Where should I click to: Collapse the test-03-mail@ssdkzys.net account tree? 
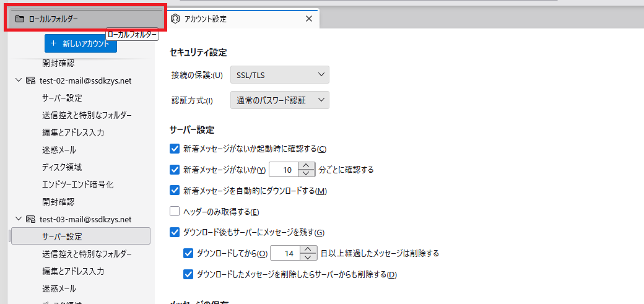tap(17, 219)
